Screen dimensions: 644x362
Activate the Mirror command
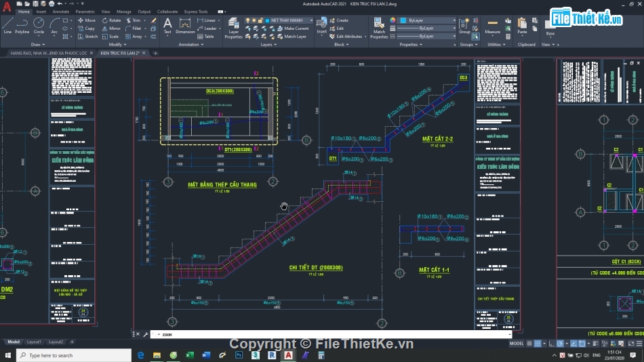(111, 28)
